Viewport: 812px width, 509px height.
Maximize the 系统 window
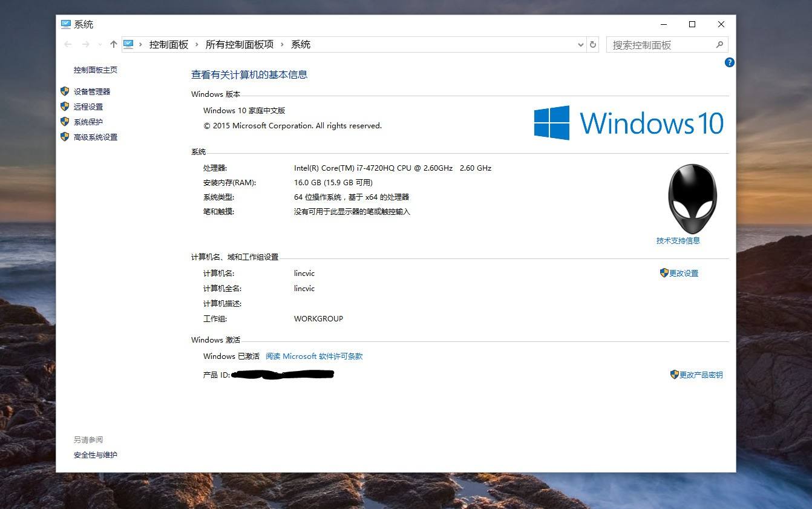point(692,24)
